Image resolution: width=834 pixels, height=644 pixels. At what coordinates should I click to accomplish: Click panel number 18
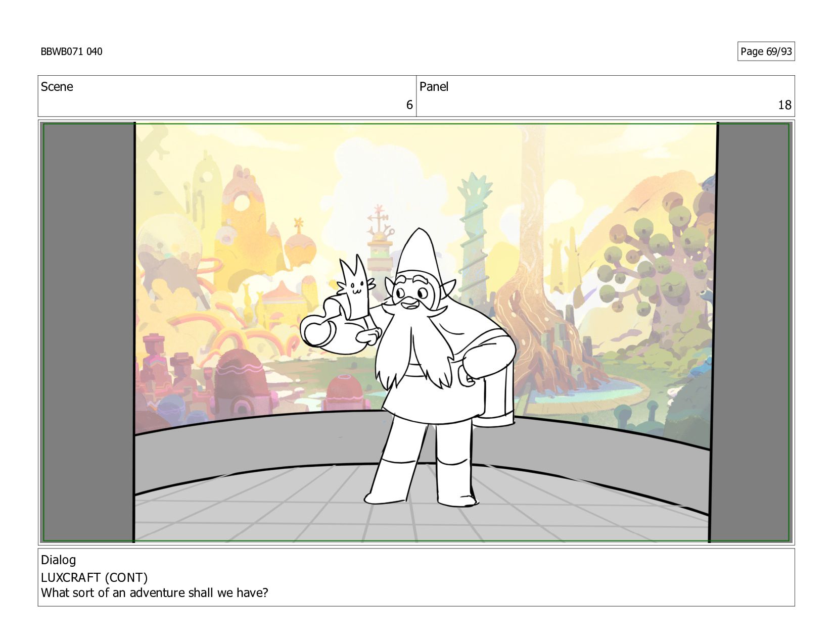tap(784, 105)
